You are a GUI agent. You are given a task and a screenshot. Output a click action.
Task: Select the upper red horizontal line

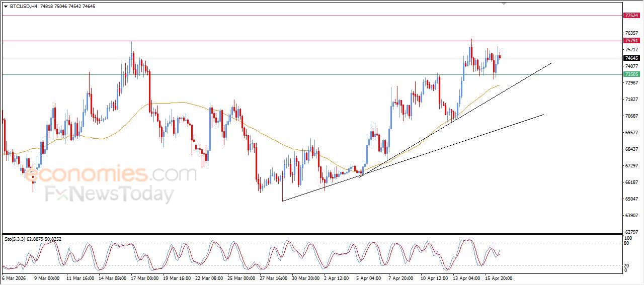pyautogui.click(x=302, y=16)
